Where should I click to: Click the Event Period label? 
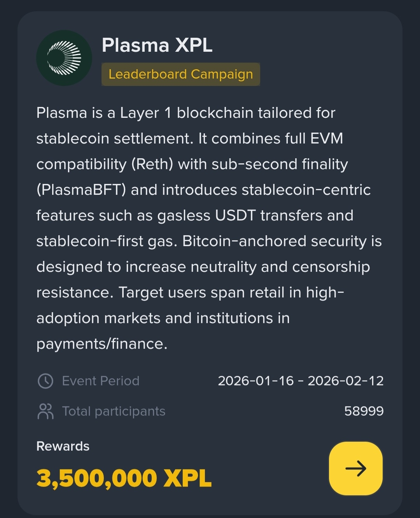[x=101, y=381]
